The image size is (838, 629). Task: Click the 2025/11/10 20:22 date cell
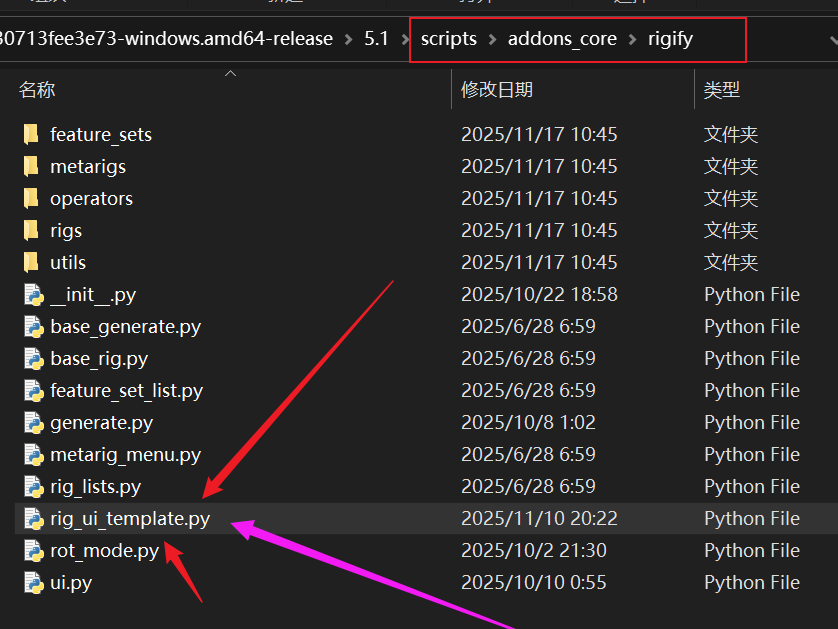tap(539, 518)
